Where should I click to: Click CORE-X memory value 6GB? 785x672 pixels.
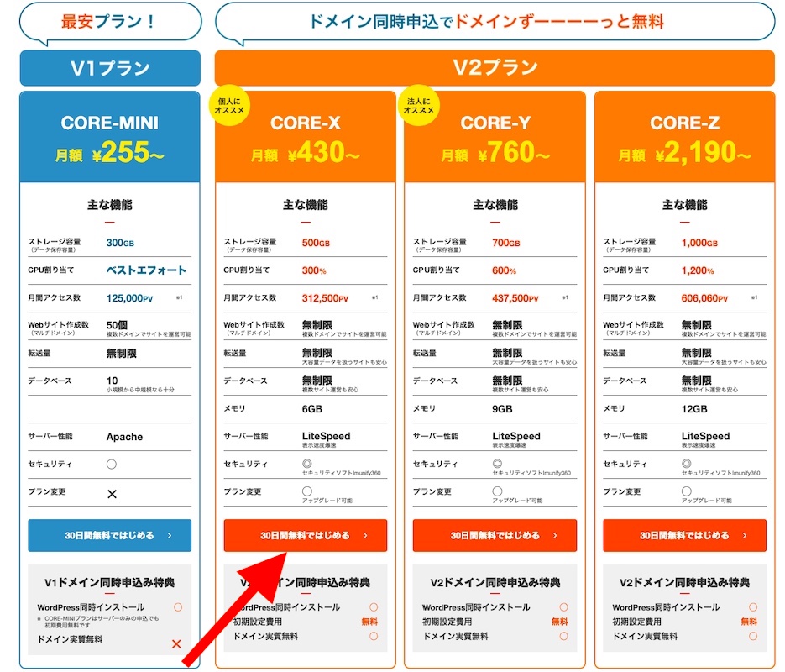tap(311, 409)
